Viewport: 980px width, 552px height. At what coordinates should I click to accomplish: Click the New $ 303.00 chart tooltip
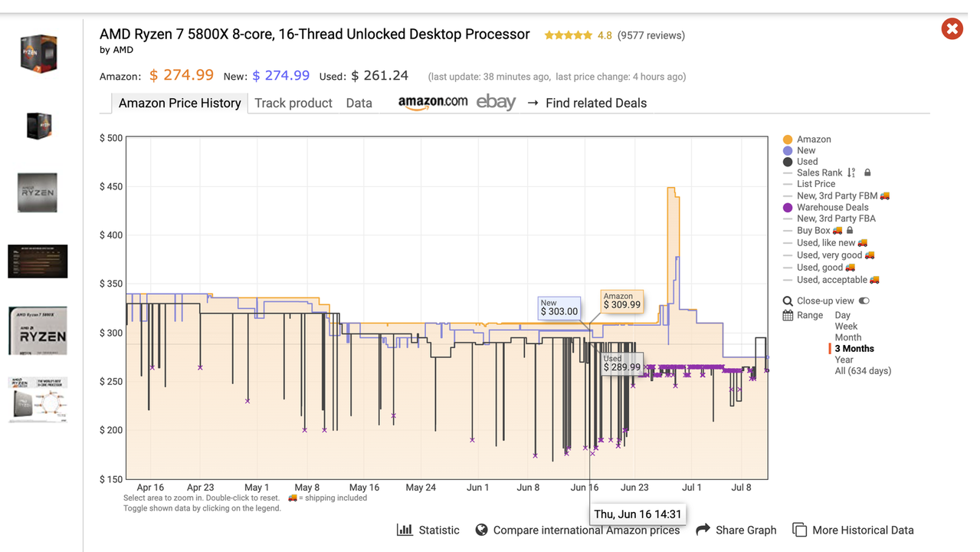click(559, 308)
